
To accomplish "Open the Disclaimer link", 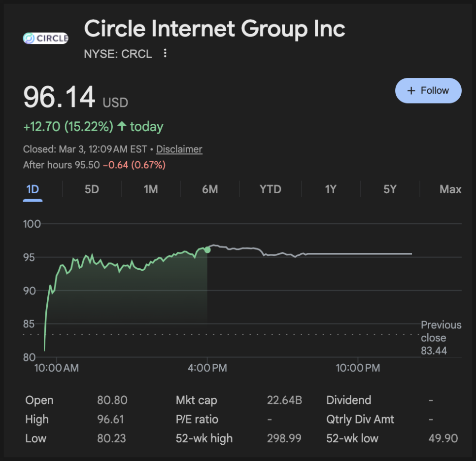I will click(x=179, y=149).
